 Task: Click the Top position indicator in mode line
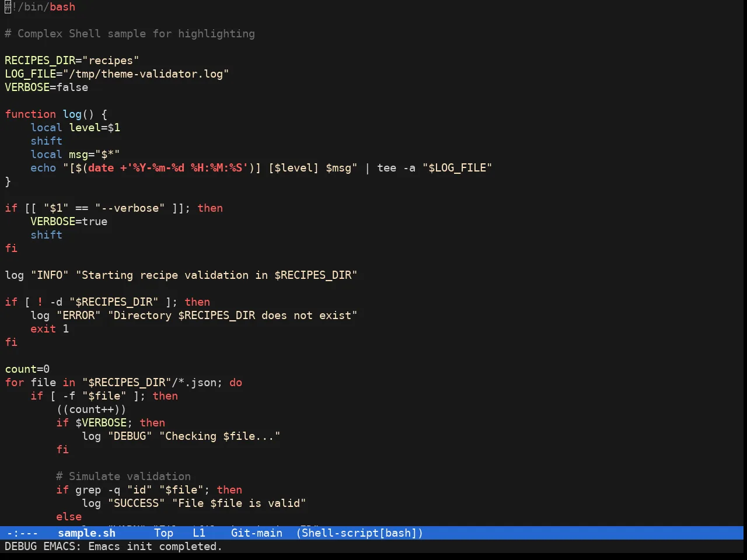tap(164, 533)
